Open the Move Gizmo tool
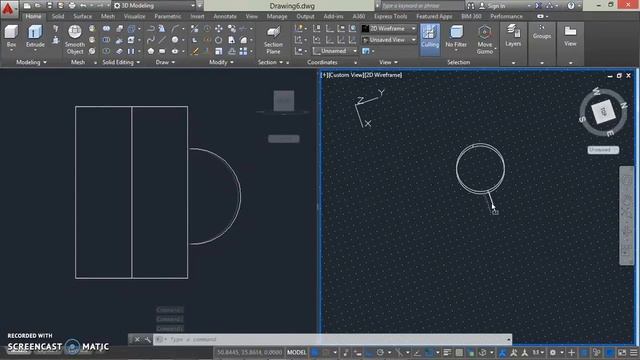The width and height of the screenshot is (640, 360). click(484, 40)
